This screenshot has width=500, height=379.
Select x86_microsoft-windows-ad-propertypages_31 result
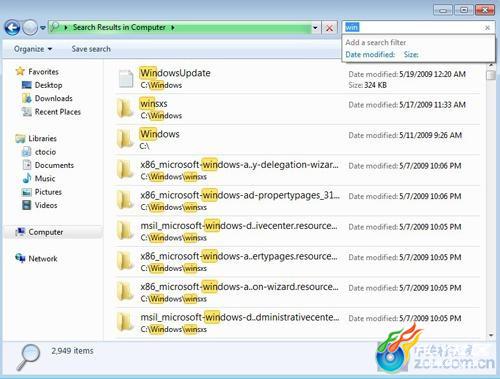240,195
